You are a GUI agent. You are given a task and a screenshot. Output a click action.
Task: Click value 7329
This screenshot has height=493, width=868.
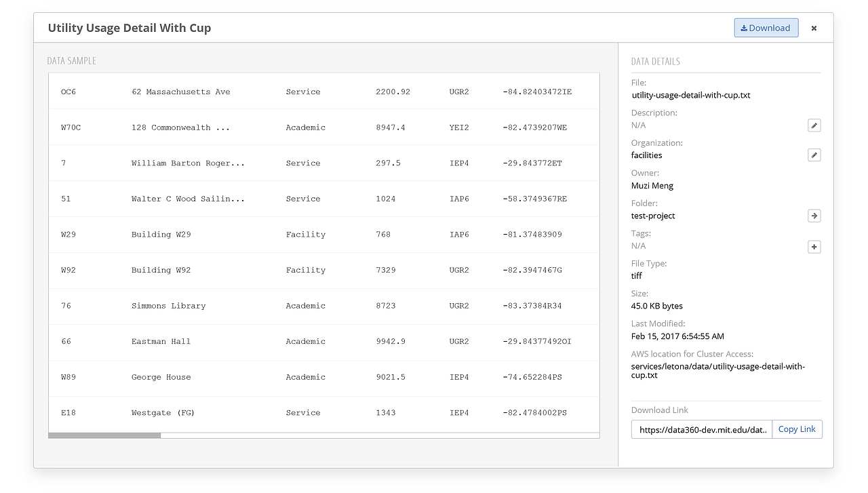click(385, 270)
